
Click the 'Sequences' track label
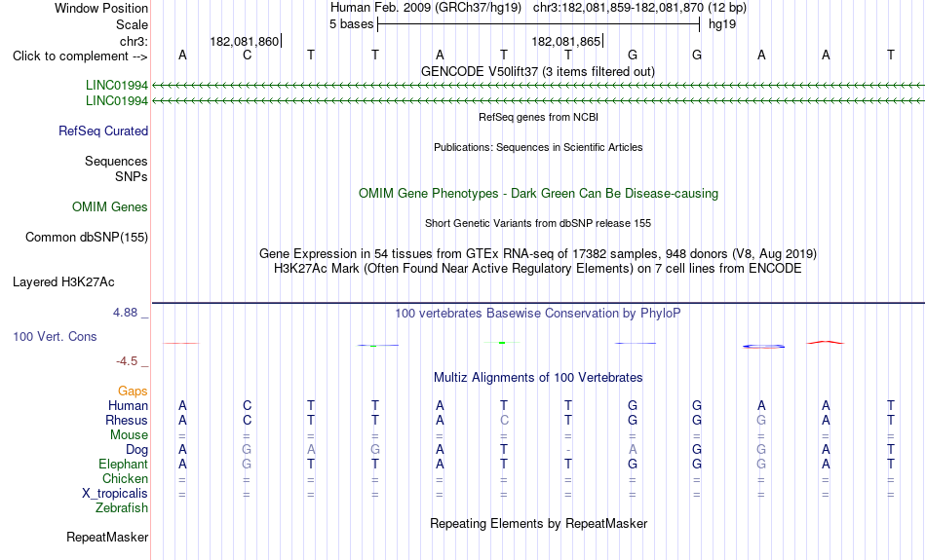[116, 161]
